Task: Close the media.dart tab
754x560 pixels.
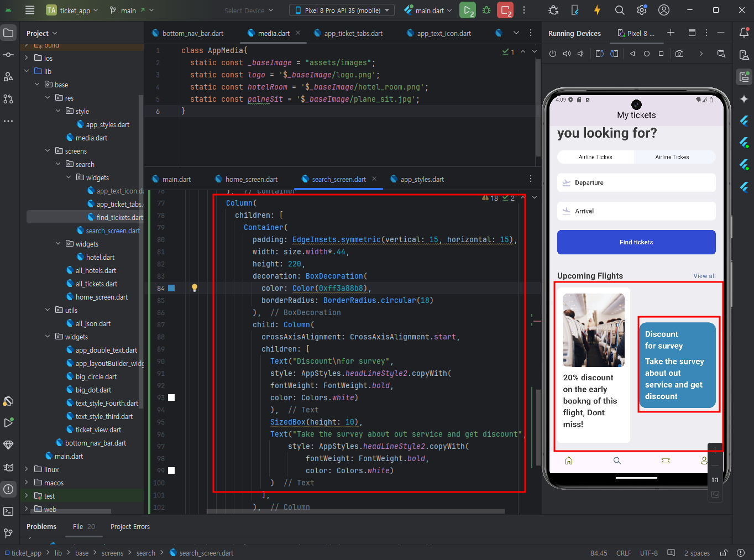Action: (x=298, y=33)
